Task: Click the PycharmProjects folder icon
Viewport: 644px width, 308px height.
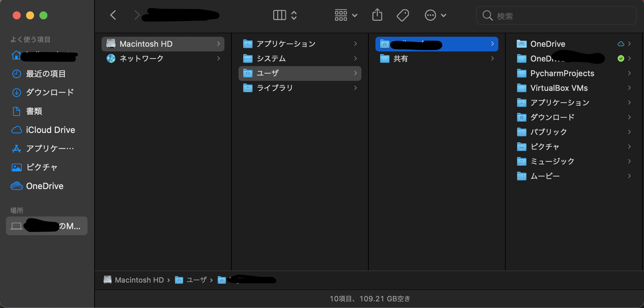Action: 522,73
